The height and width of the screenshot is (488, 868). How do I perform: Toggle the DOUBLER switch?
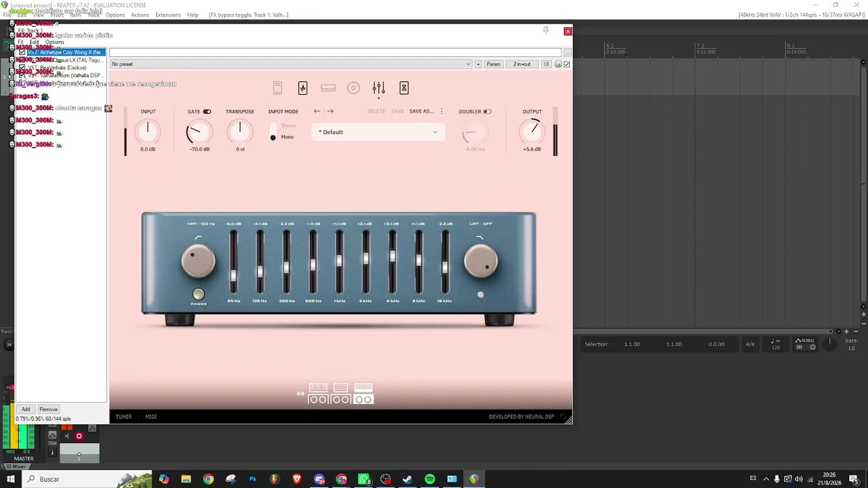pyautogui.click(x=487, y=112)
